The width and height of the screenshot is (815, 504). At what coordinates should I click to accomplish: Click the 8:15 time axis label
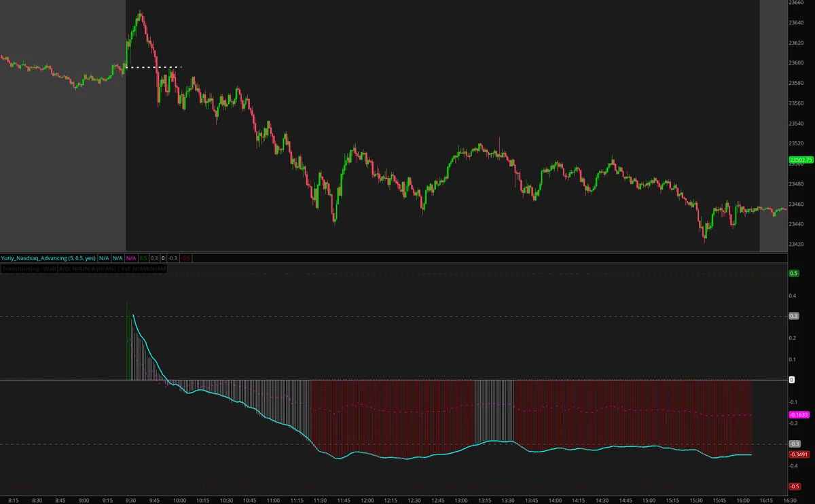(14, 500)
